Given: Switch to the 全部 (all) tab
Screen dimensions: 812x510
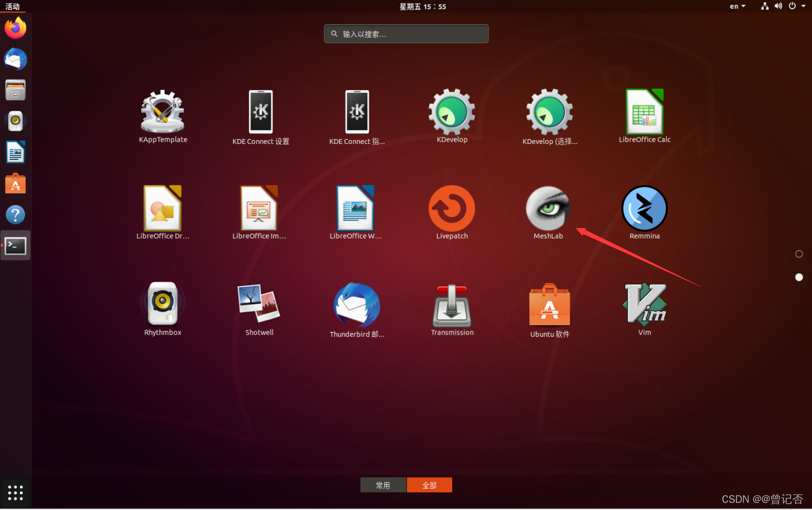Looking at the screenshot, I should coord(430,485).
